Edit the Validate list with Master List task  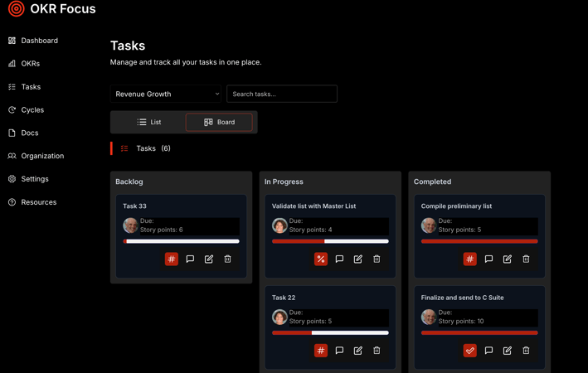click(358, 259)
